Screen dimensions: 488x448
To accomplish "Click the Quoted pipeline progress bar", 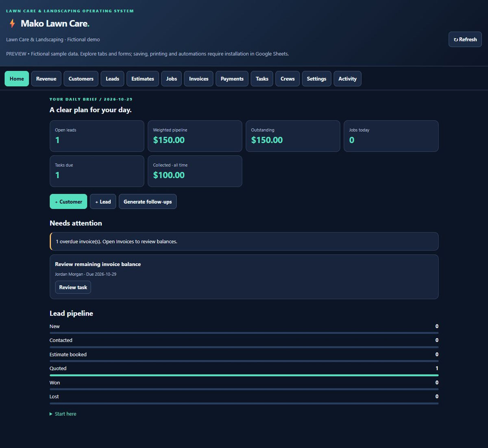I will (244, 375).
